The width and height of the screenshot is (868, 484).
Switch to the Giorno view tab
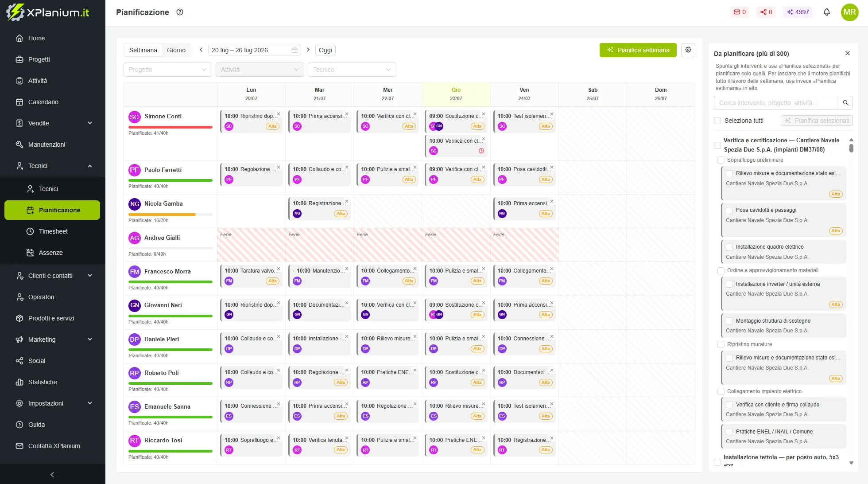click(176, 50)
